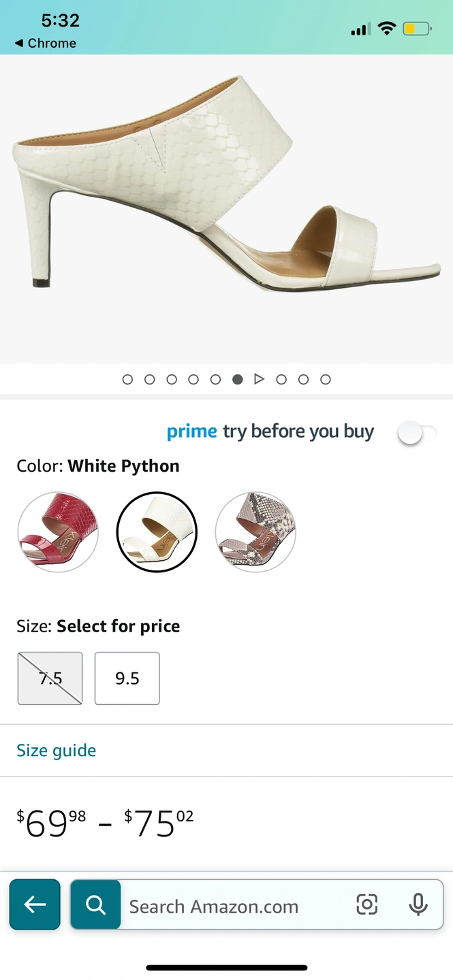Go to first image carousel dot
The image size is (453, 980).
click(127, 379)
